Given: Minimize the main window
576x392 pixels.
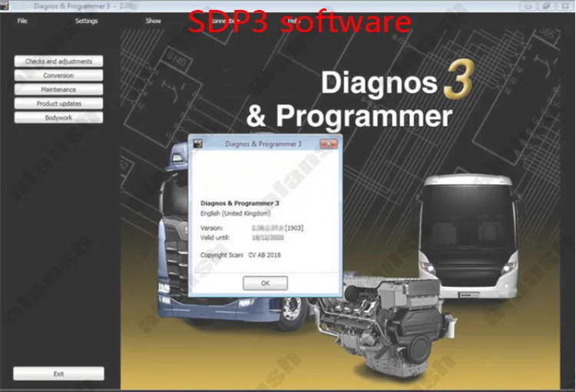Looking at the screenshot, I should click(x=528, y=5).
